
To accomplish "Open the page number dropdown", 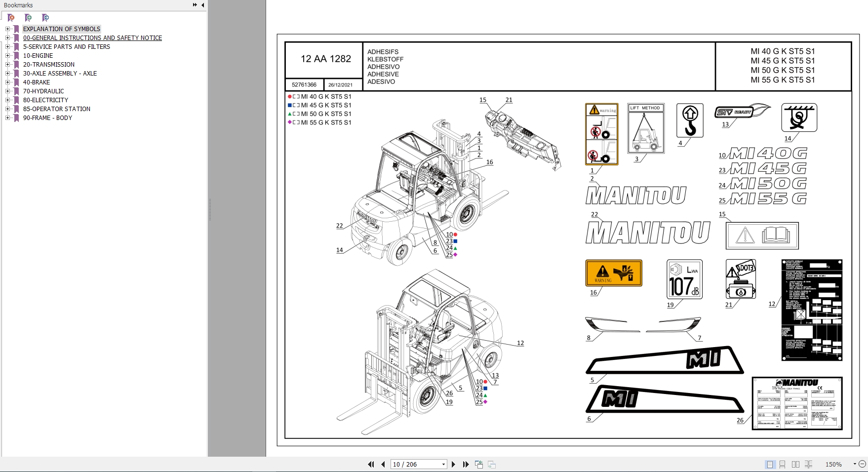I will click(x=443, y=464).
